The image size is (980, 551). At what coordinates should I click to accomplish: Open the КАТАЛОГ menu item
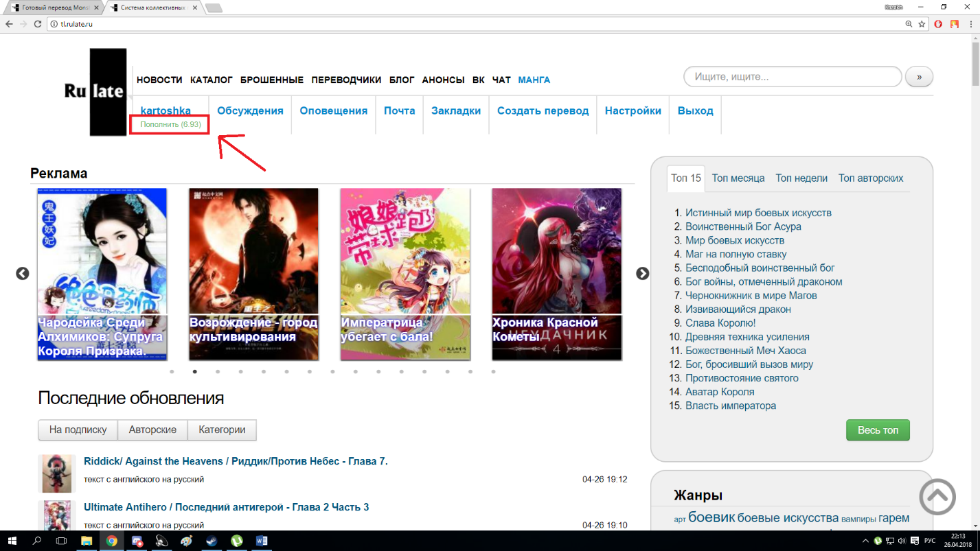pyautogui.click(x=212, y=80)
